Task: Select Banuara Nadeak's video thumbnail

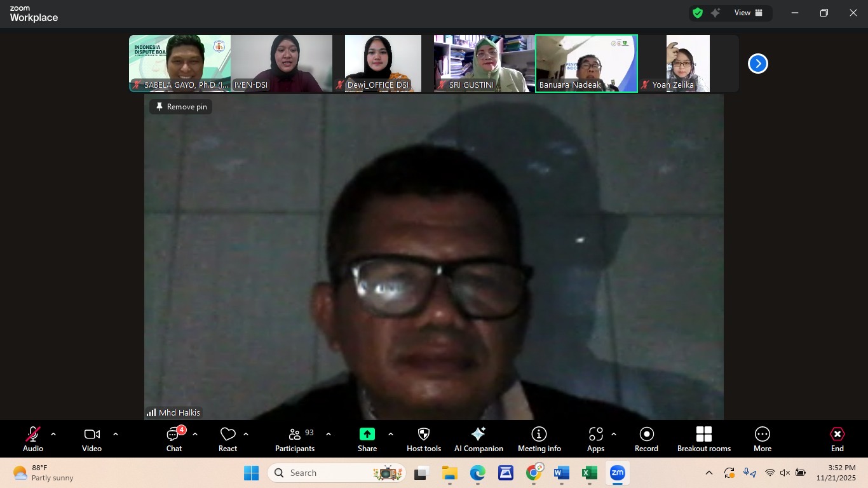Action: 586,64
